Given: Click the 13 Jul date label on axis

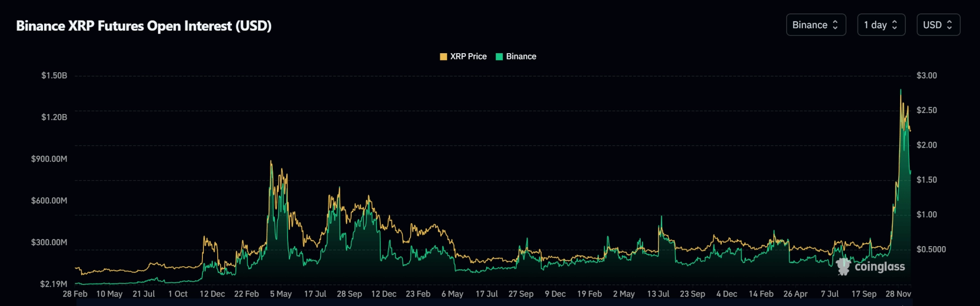Looking at the screenshot, I should coord(658,294).
